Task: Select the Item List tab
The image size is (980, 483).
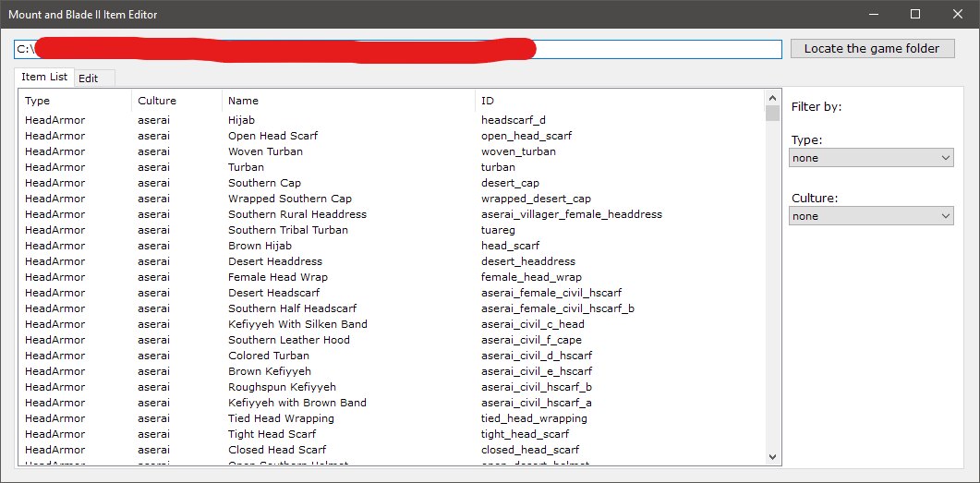Action: tap(44, 78)
